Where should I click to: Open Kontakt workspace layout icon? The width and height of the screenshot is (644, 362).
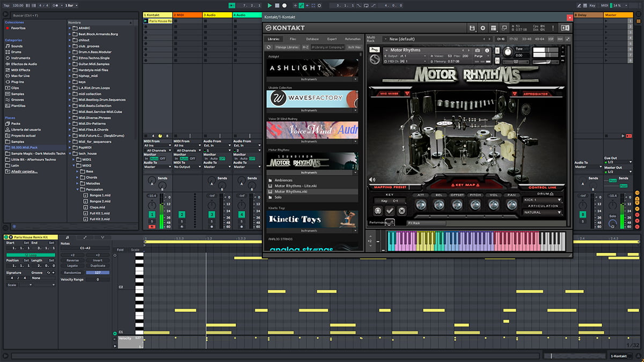[x=493, y=28]
